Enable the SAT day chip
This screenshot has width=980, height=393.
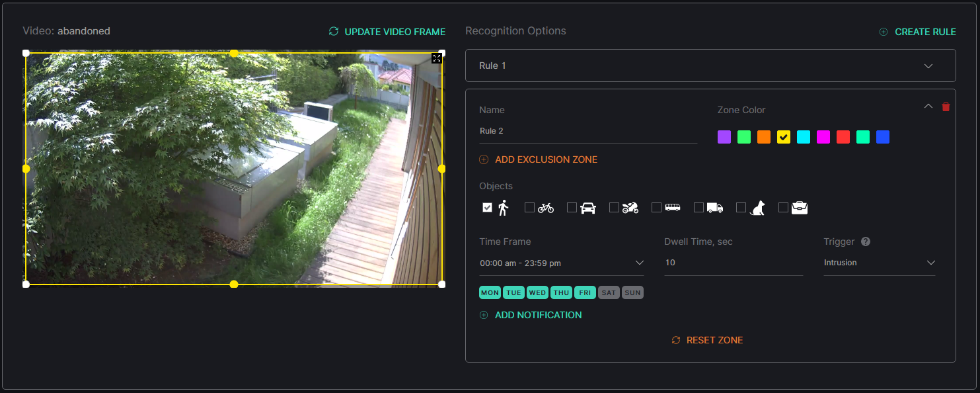tap(609, 292)
